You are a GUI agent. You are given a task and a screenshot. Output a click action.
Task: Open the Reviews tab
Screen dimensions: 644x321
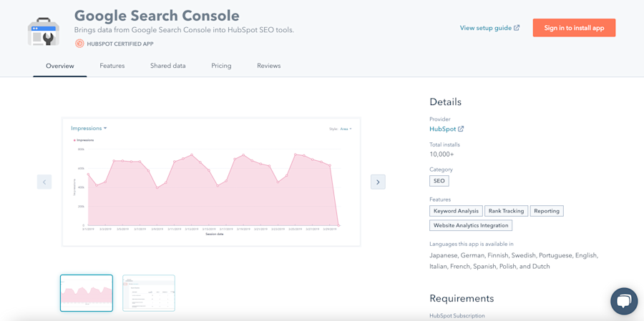[x=268, y=66]
